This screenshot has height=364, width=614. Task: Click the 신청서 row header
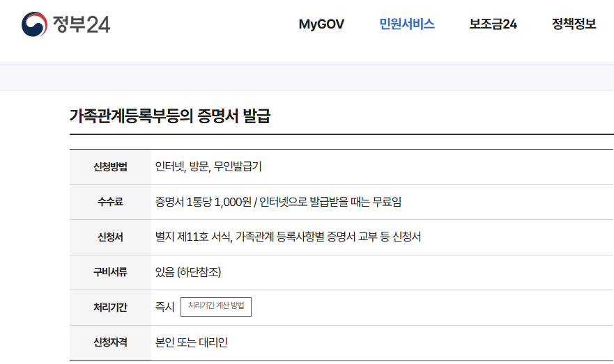click(110, 237)
